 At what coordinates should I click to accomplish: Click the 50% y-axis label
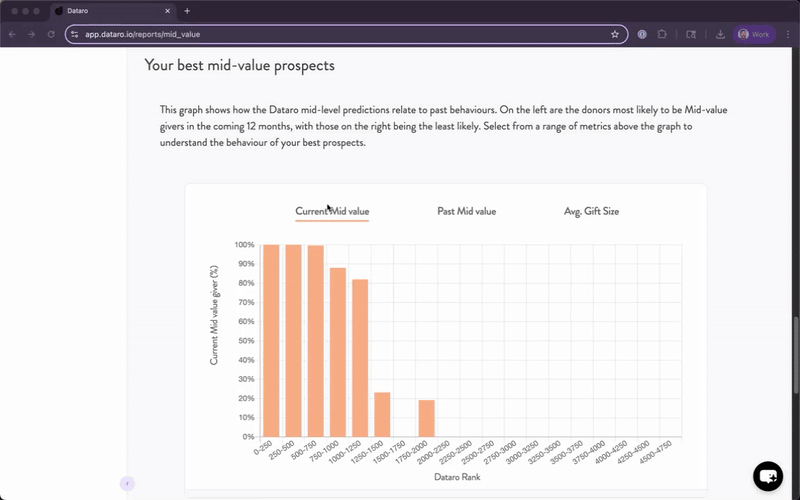246,341
